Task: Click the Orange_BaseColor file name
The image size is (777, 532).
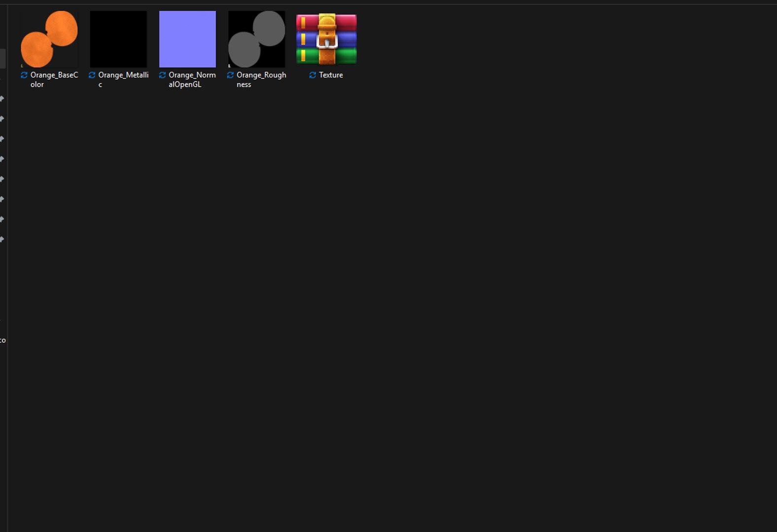Action: (54, 79)
